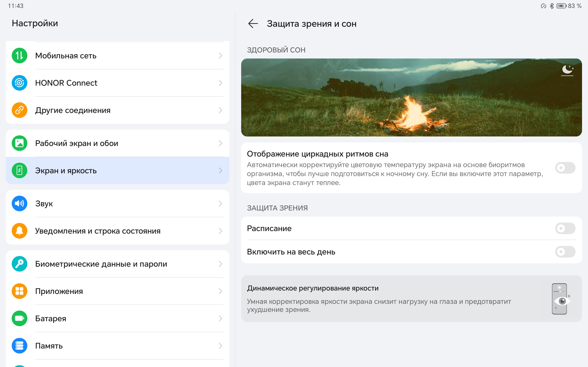Tap the back arrow icon
This screenshot has height=367, width=588.
tap(253, 24)
